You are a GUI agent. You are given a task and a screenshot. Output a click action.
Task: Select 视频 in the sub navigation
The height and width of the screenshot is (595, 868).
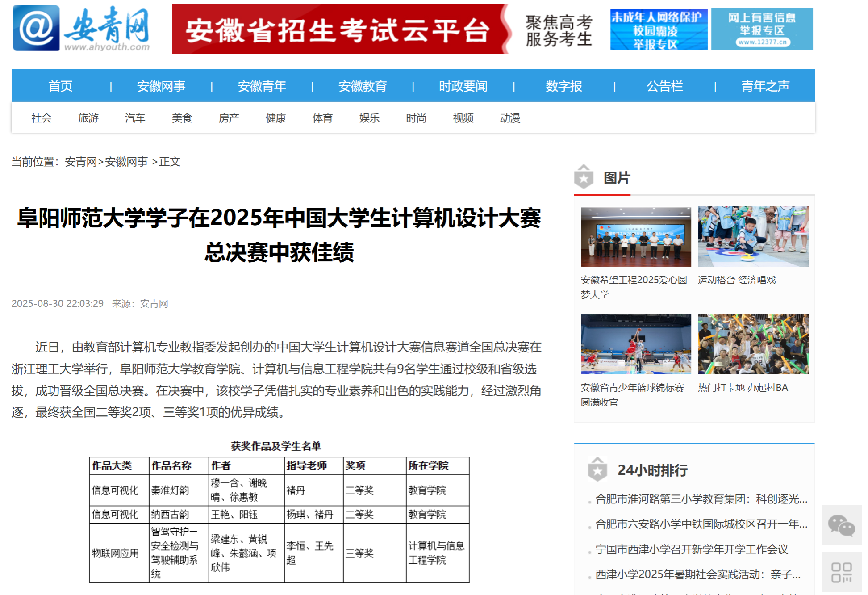coord(463,118)
